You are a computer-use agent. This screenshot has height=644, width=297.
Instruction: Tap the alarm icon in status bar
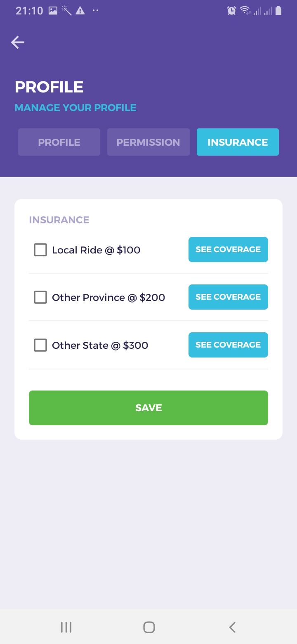pyautogui.click(x=232, y=11)
